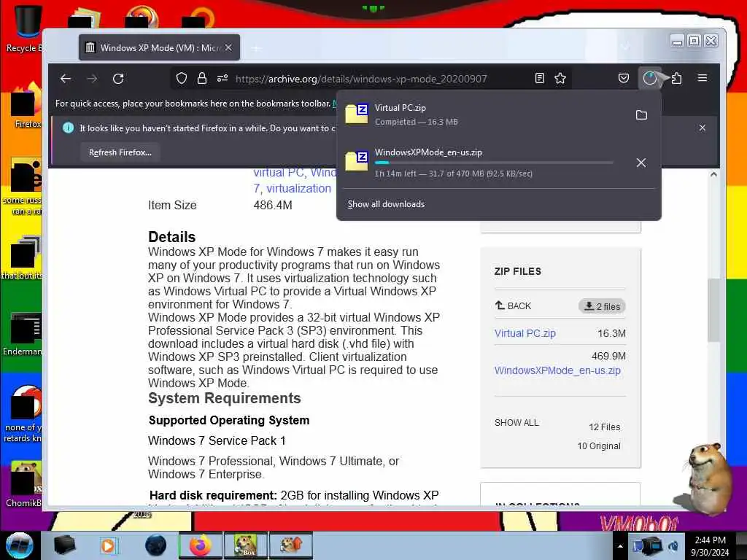Open the Firefox desktop shortcut
Viewport: 747px width, 560px height.
(25, 106)
